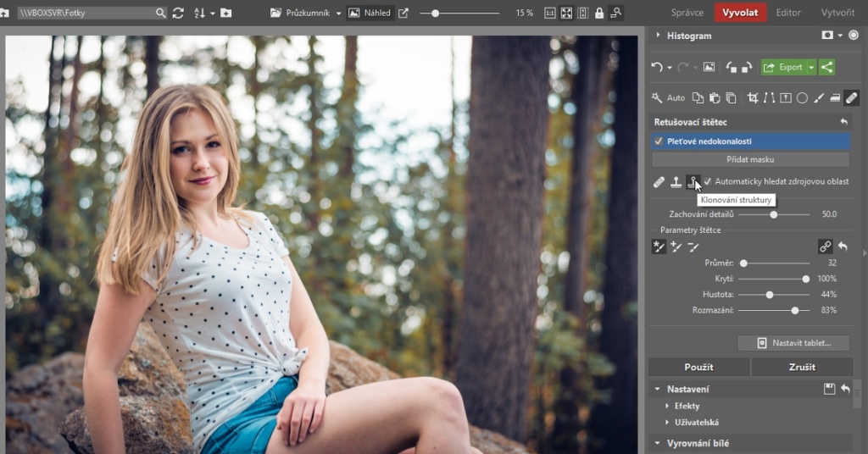Select the Crop tool
868x454 pixels.
[753, 98]
